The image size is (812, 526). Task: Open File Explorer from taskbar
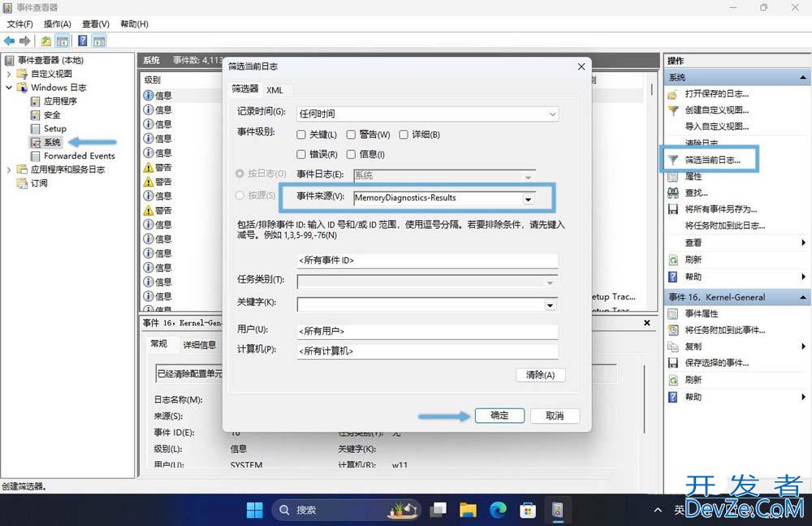(468, 511)
